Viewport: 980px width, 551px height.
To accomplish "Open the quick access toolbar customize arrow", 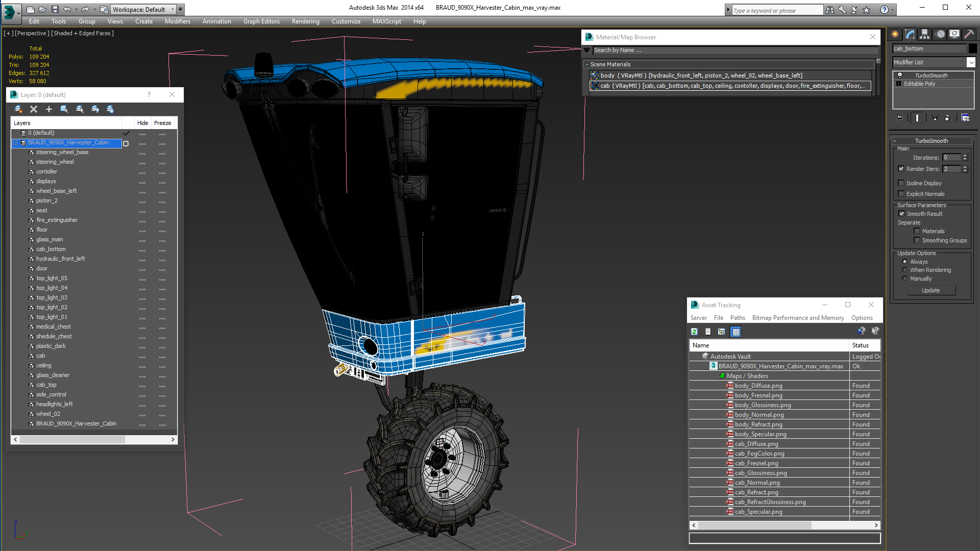I will [181, 9].
